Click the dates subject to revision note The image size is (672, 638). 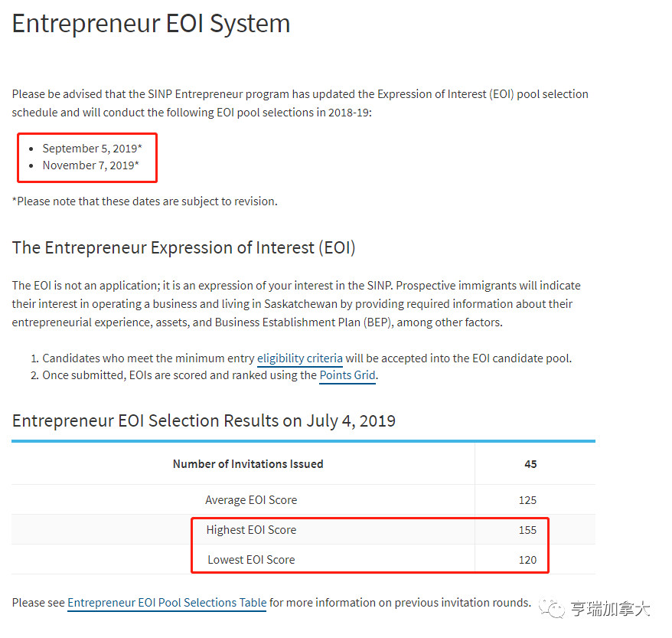[145, 201]
